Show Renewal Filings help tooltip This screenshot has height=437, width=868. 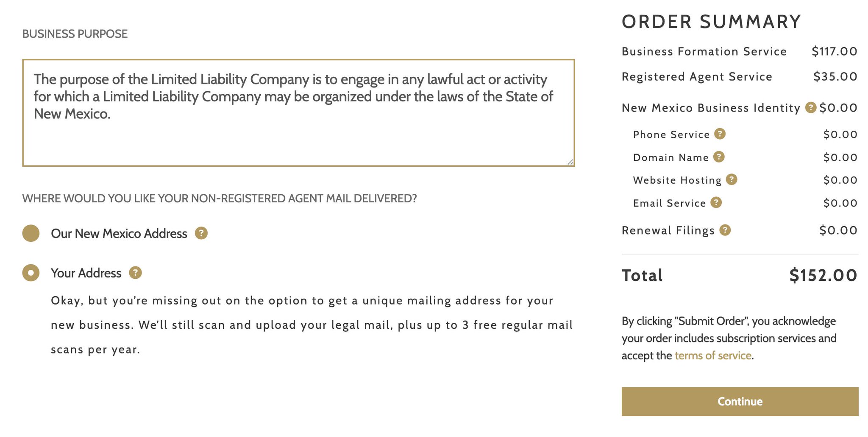(725, 230)
